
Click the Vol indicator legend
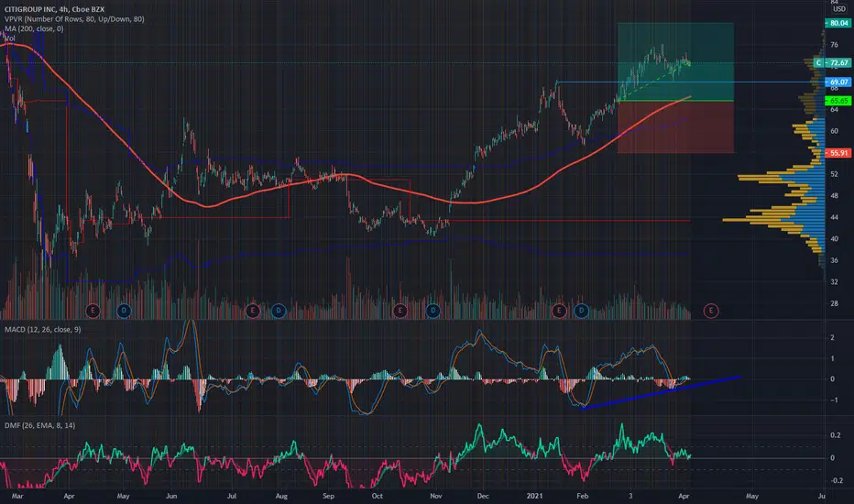click(x=10, y=38)
